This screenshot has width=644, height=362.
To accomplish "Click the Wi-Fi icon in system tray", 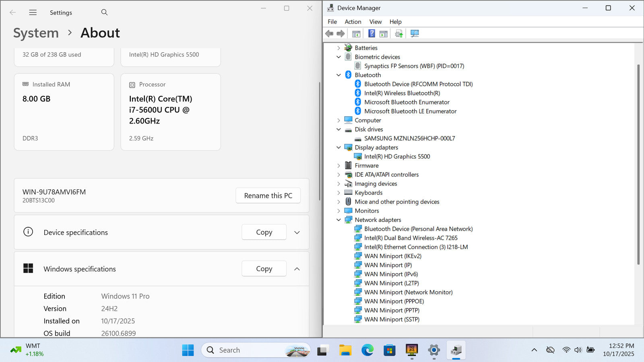I will pyautogui.click(x=566, y=350).
